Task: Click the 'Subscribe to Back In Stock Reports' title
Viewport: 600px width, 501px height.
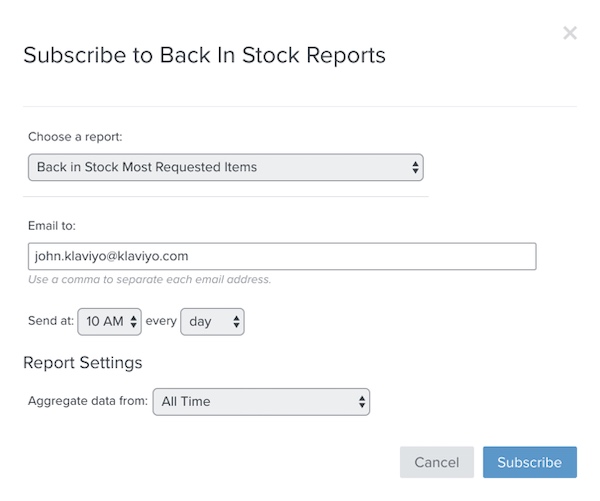Action: click(204, 55)
